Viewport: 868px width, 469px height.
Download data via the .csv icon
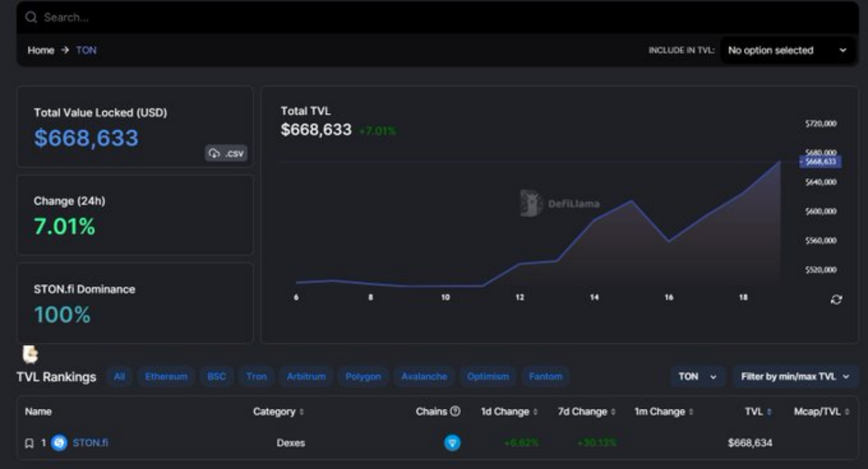tap(226, 153)
